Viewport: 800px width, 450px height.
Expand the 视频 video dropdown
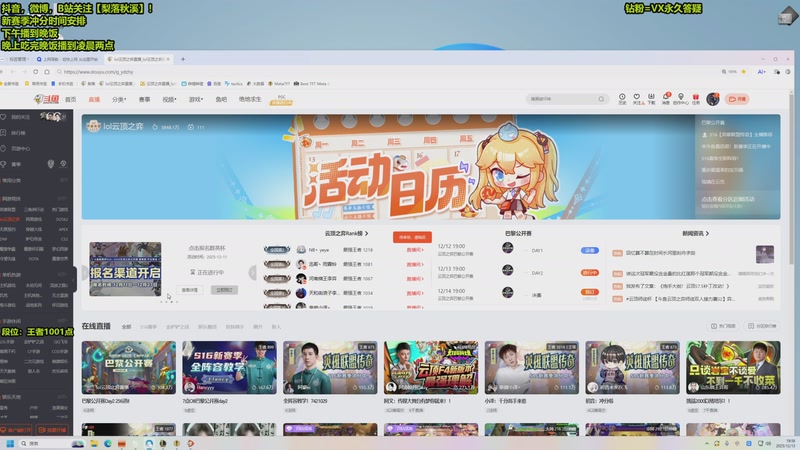pyautogui.click(x=169, y=99)
